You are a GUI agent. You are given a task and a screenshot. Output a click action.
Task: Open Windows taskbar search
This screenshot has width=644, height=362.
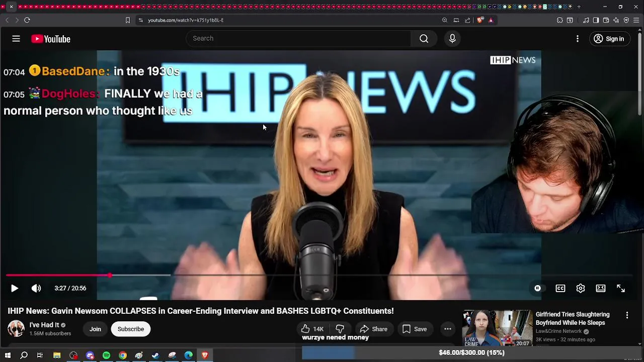(x=24, y=355)
